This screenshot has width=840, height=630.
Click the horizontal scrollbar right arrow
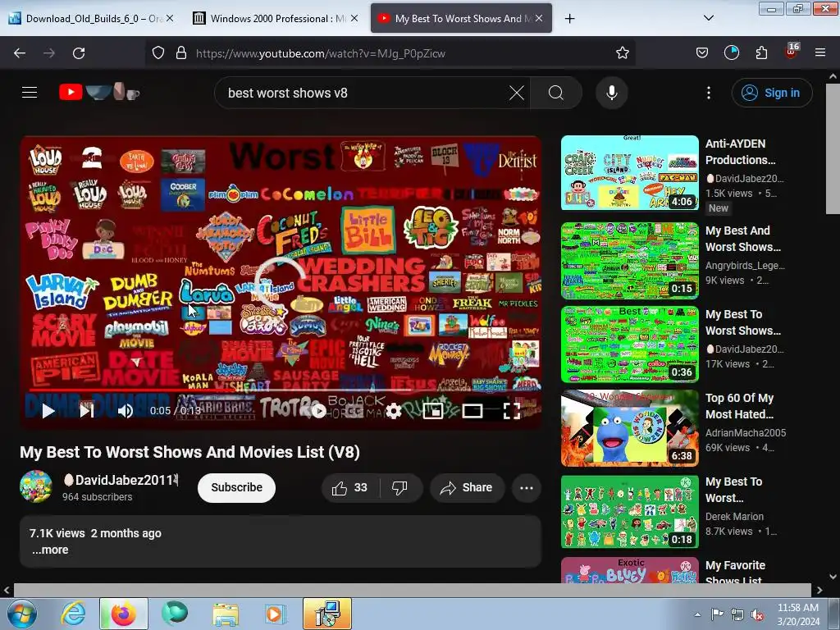pos(819,590)
